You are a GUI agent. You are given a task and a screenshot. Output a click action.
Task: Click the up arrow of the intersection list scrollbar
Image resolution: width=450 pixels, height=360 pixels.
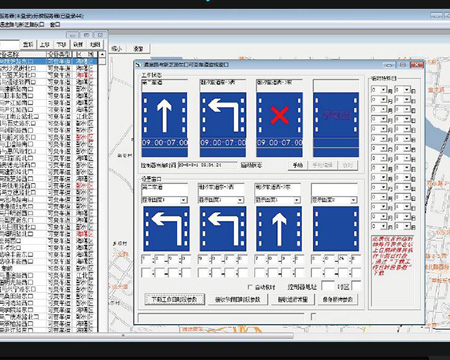tap(102, 54)
